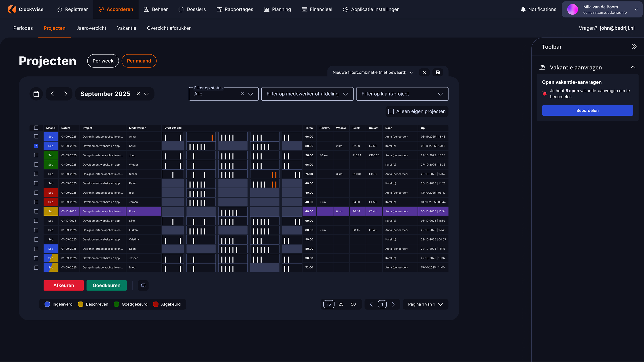Select all rows with the header checkbox
The image size is (644, 362).
(36, 128)
